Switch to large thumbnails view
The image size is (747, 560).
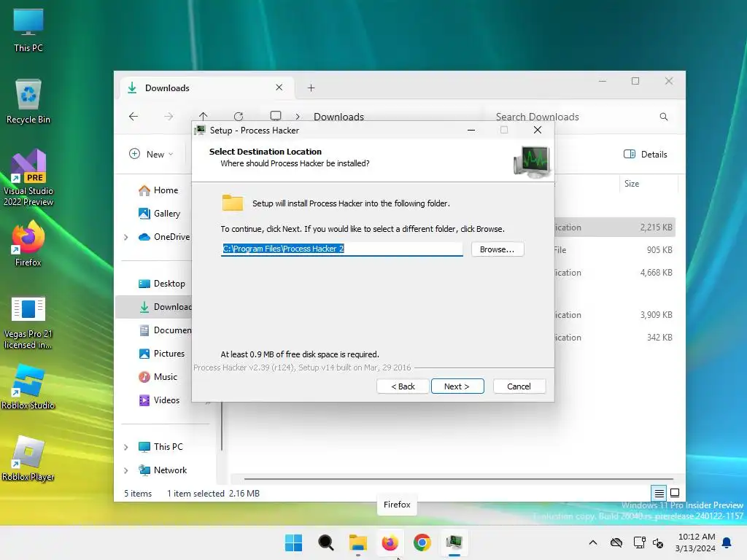pyautogui.click(x=675, y=493)
